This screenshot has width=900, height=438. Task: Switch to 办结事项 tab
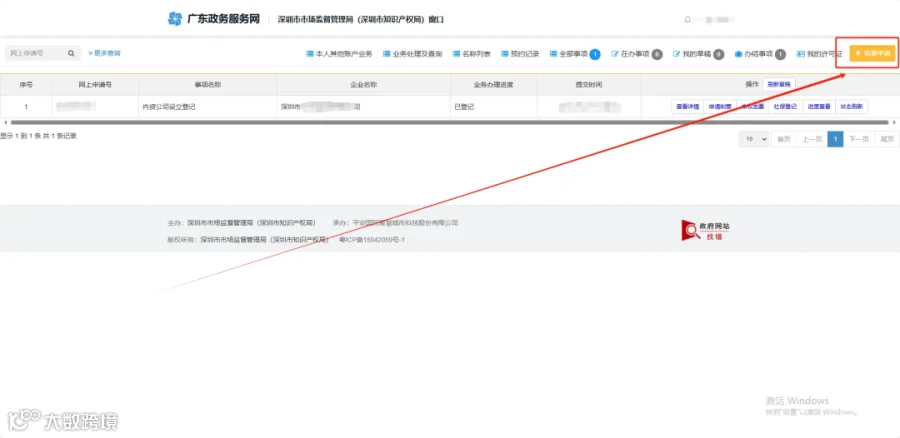760,54
